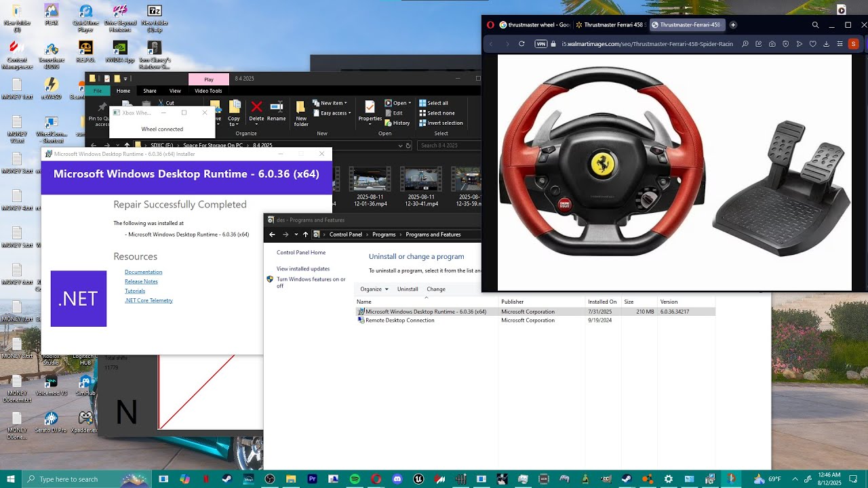Open the notification center icon
This screenshot has width=868, height=488.
click(x=853, y=479)
